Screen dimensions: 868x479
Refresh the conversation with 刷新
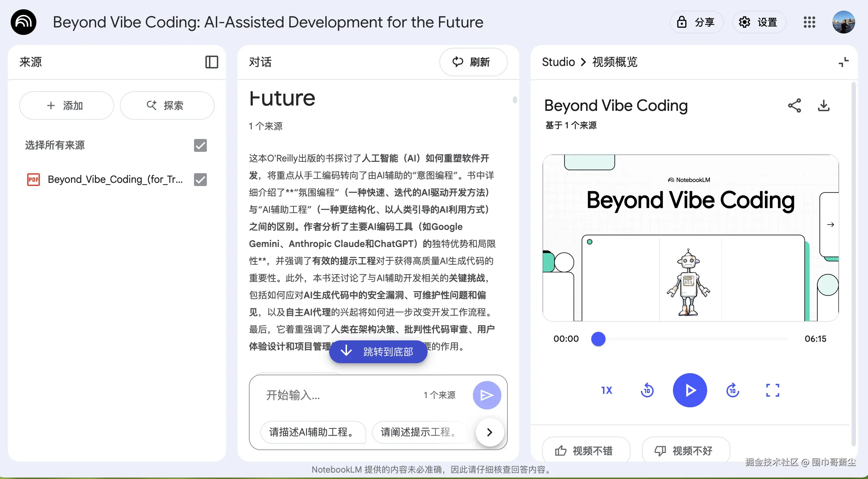coord(473,62)
